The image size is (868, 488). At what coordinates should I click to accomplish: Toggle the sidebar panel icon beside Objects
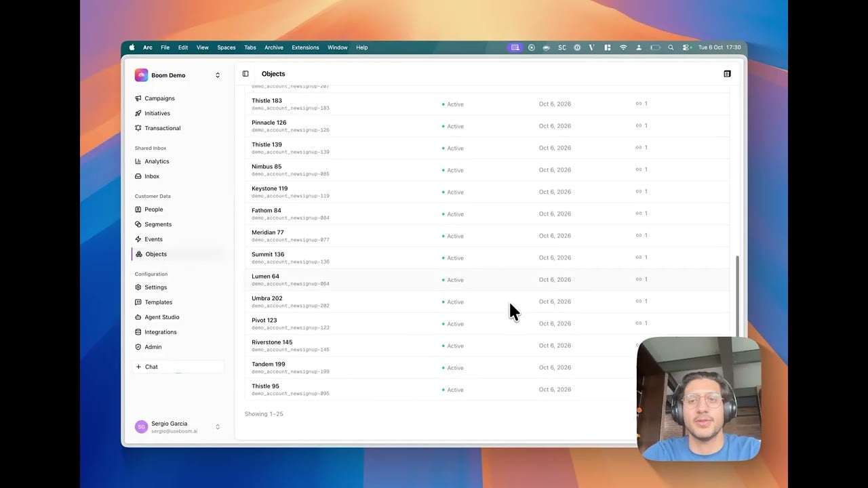click(x=245, y=74)
